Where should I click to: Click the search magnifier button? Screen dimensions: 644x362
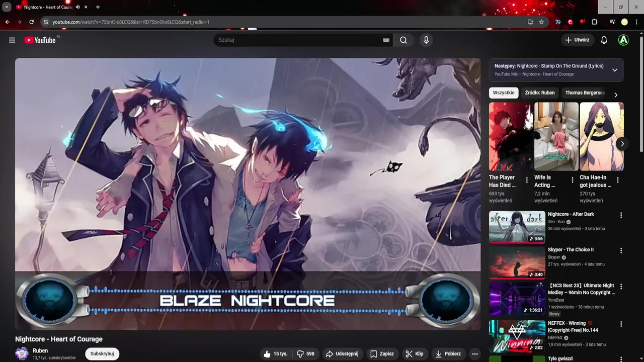tap(404, 40)
